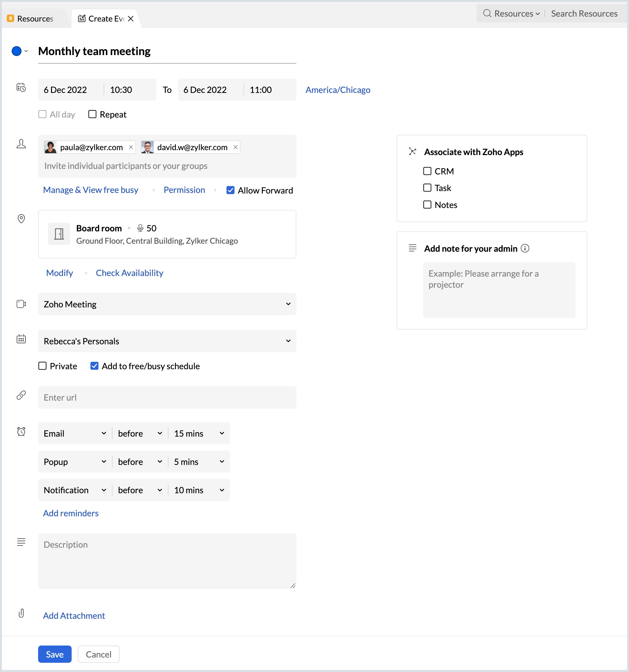Change the 15 mins reminder duration
The width and height of the screenshot is (629, 672).
[199, 433]
